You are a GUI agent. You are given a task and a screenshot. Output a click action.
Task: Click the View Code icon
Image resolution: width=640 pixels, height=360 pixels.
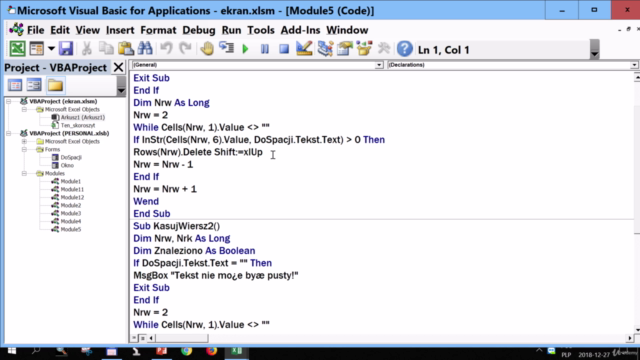click(x=15, y=85)
